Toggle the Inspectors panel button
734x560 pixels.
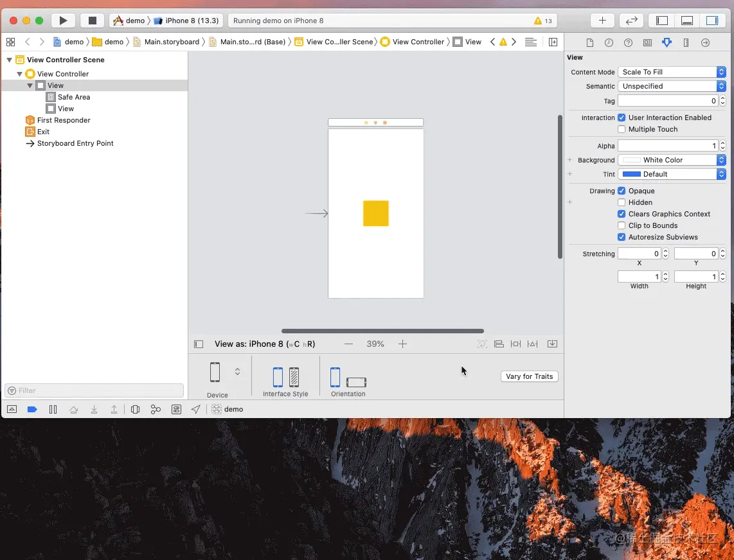click(712, 21)
